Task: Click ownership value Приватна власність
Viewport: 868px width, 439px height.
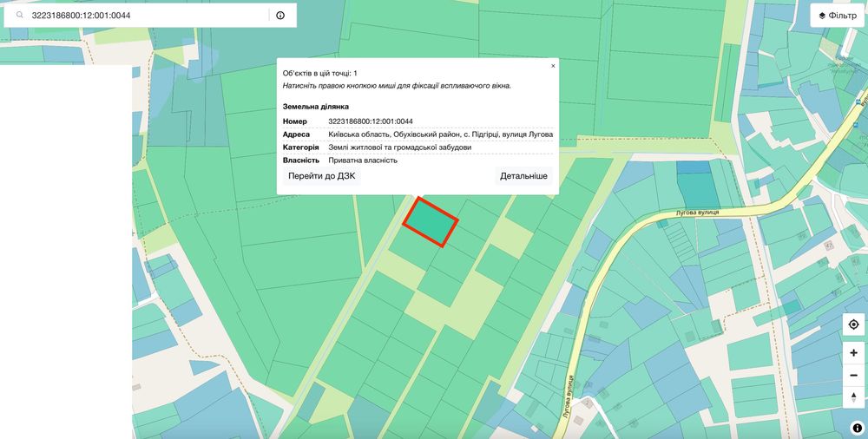Action: (x=363, y=161)
